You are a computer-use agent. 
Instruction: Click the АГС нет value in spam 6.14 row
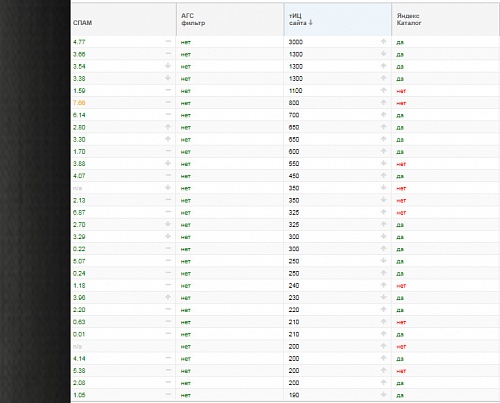(x=186, y=115)
